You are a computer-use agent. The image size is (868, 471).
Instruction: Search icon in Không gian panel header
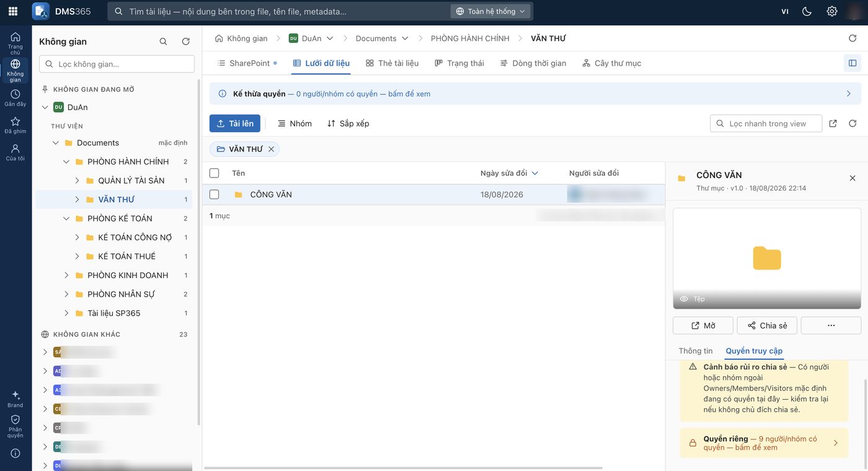163,42
